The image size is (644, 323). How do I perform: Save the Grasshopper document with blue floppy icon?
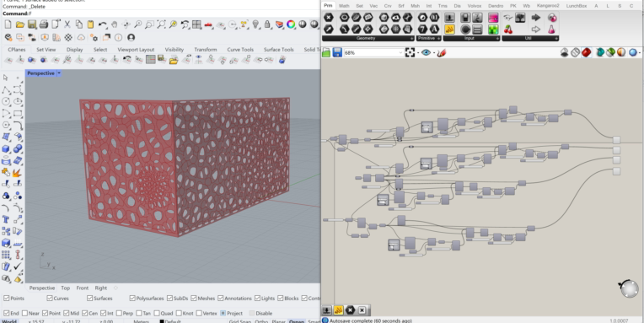[x=337, y=52]
